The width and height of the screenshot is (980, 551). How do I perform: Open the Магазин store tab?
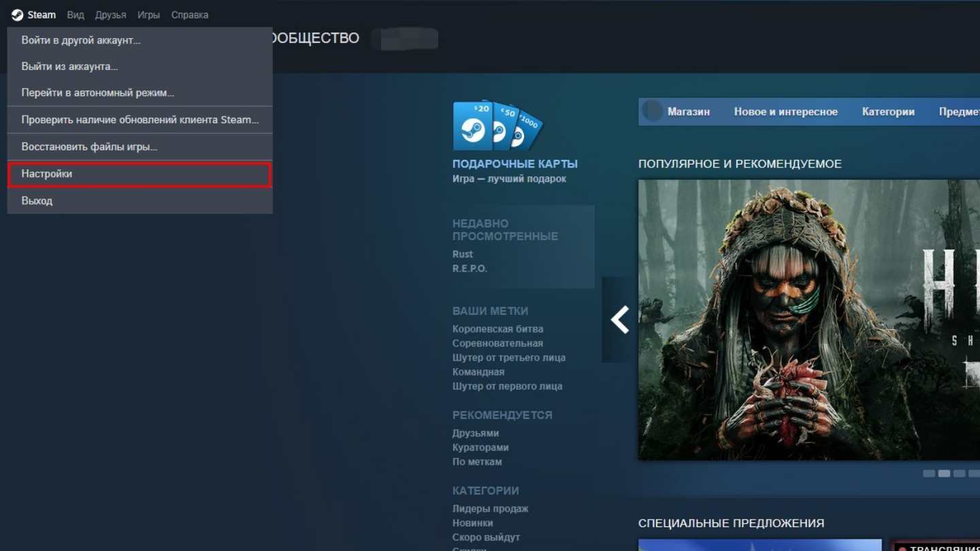[x=689, y=112]
